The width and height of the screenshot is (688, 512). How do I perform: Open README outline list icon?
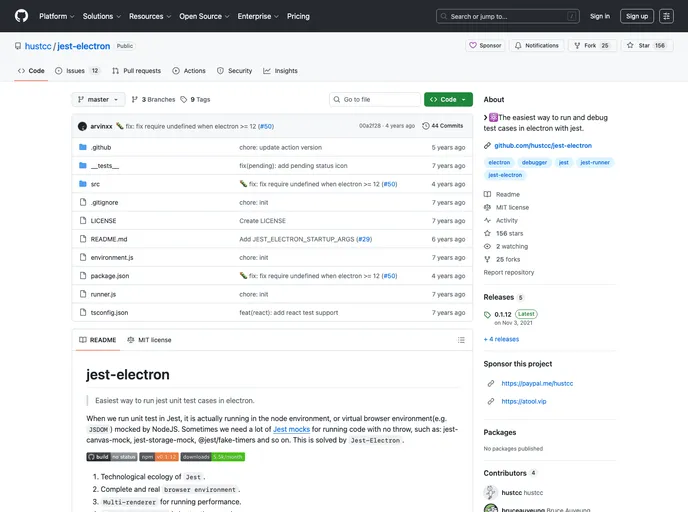click(x=461, y=340)
